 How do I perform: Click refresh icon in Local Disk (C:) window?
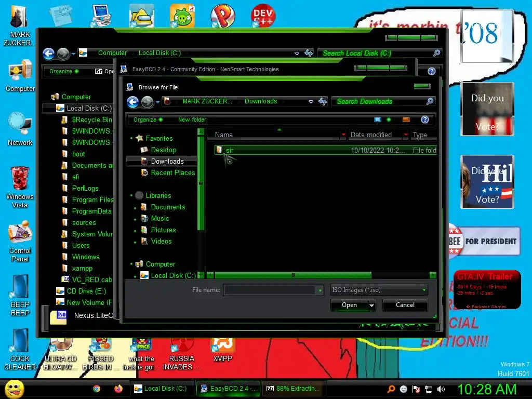coord(309,53)
